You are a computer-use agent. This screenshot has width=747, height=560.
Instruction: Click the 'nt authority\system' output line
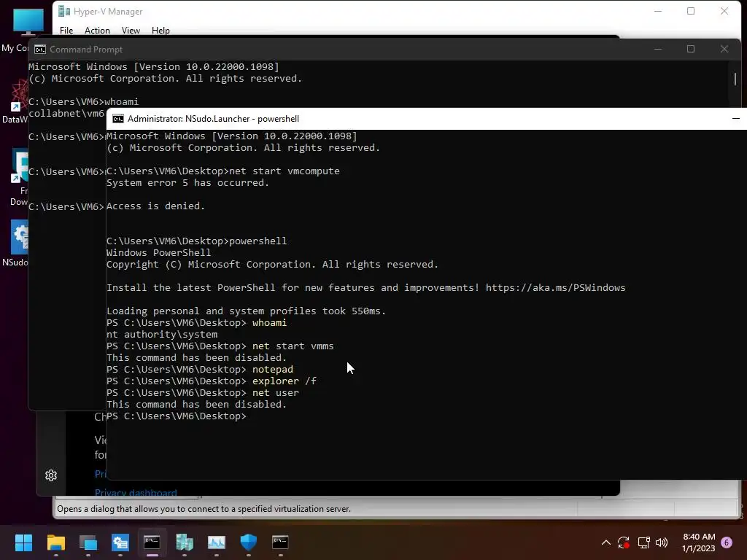162,334
